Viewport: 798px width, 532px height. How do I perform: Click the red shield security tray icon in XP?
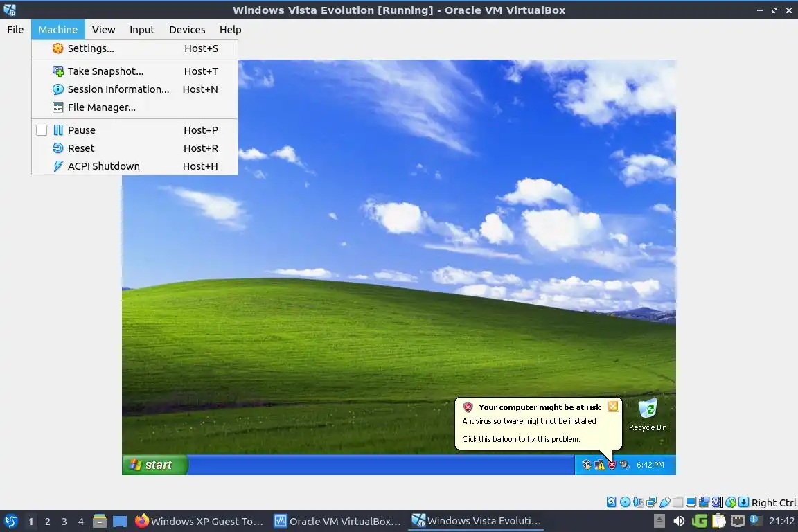(612, 465)
